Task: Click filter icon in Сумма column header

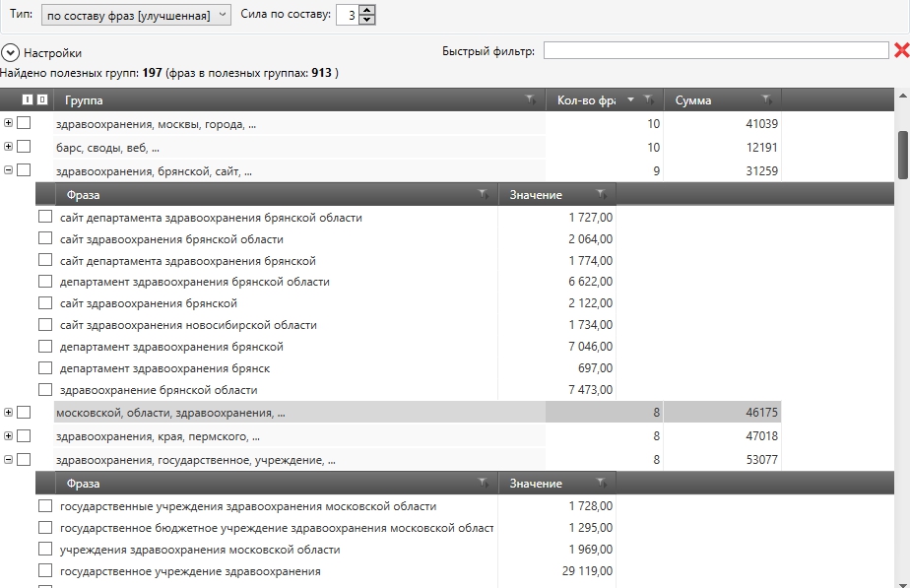Action: pyautogui.click(x=766, y=99)
